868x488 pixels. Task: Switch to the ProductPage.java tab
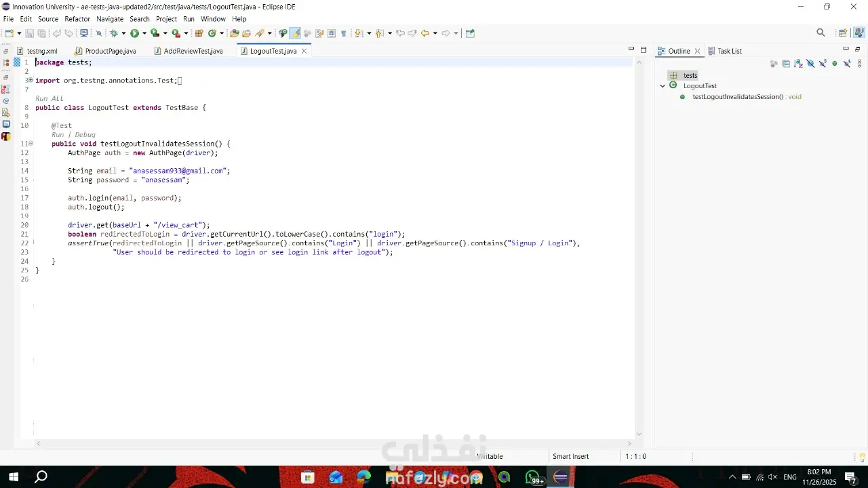tap(105, 51)
